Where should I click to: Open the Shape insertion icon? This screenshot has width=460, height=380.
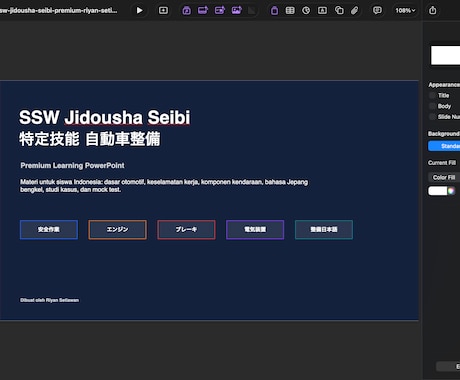tap(339, 10)
